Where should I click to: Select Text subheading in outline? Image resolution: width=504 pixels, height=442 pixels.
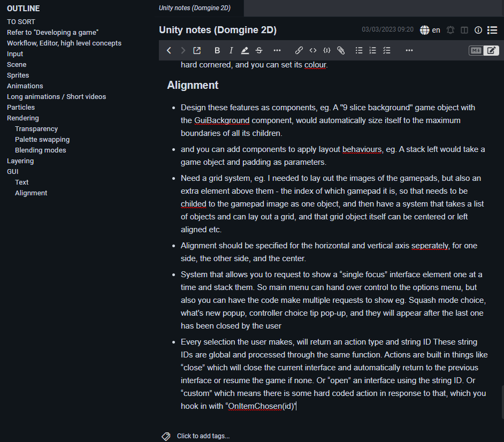point(21,182)
